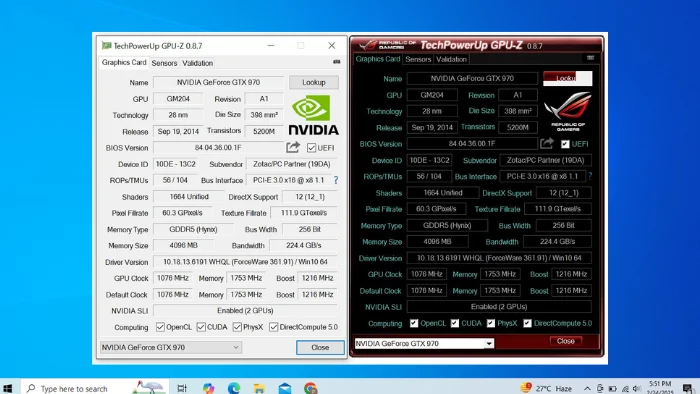The image size is (700, 394).
Task: Launch Microsoft Edge from the taskbar
Action: tap(233, 388)
